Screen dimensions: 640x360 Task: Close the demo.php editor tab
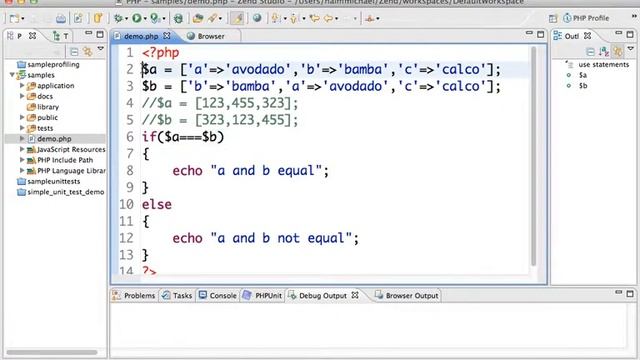167,36
